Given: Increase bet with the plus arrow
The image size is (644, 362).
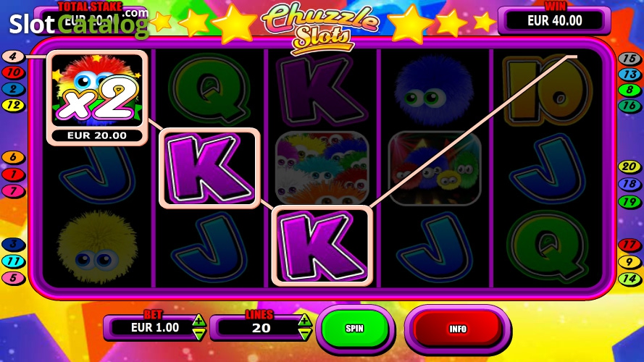Looking at the screenshot, I should pos(198,320).
